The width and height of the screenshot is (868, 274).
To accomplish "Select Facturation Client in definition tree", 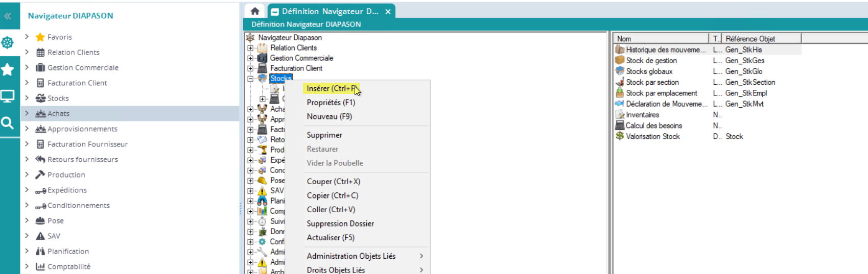I will (296, 68).
